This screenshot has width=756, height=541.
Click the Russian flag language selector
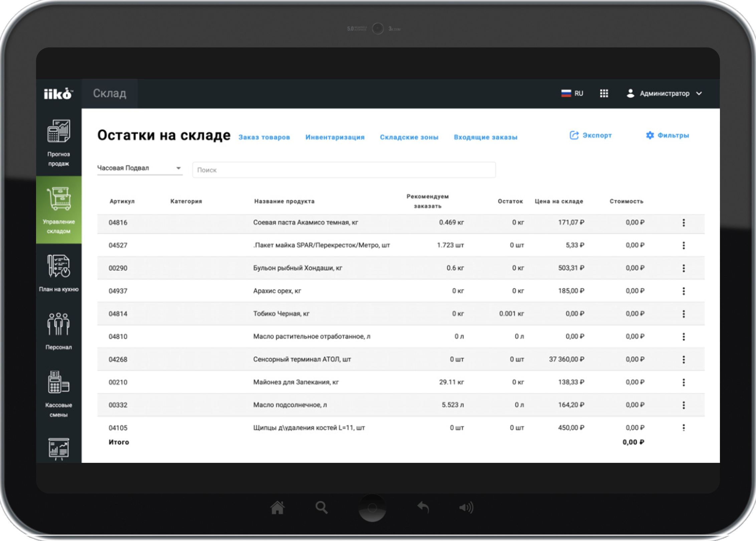pyautogui.click(x=572, y=94)
